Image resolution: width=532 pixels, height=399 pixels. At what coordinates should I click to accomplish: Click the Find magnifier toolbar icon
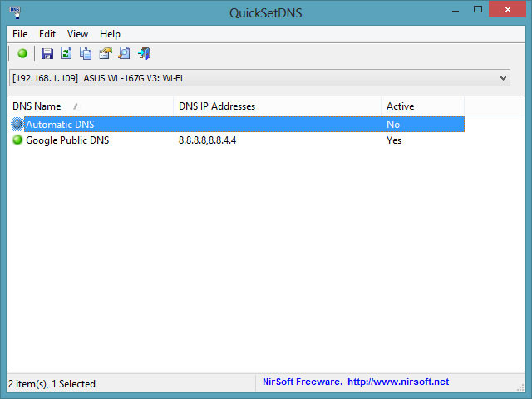pyautogui.click(x=124, y=53)
